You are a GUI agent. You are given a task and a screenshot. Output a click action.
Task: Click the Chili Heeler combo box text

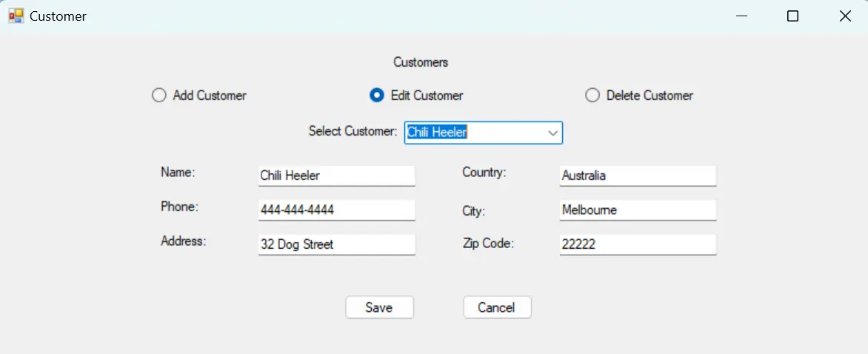(437, 133)
